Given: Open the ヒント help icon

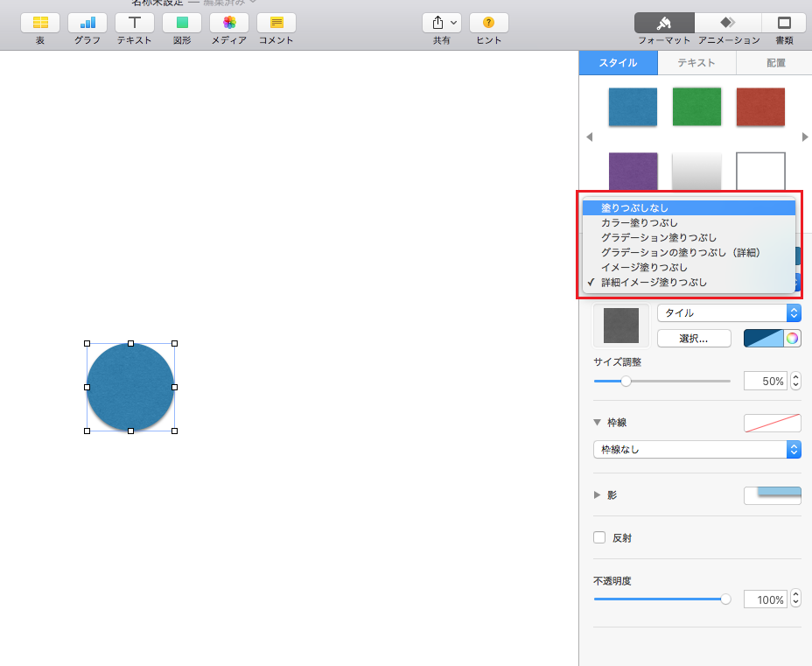Looking at the screenshot, I should pyautogui.click(x=489, y=23).
